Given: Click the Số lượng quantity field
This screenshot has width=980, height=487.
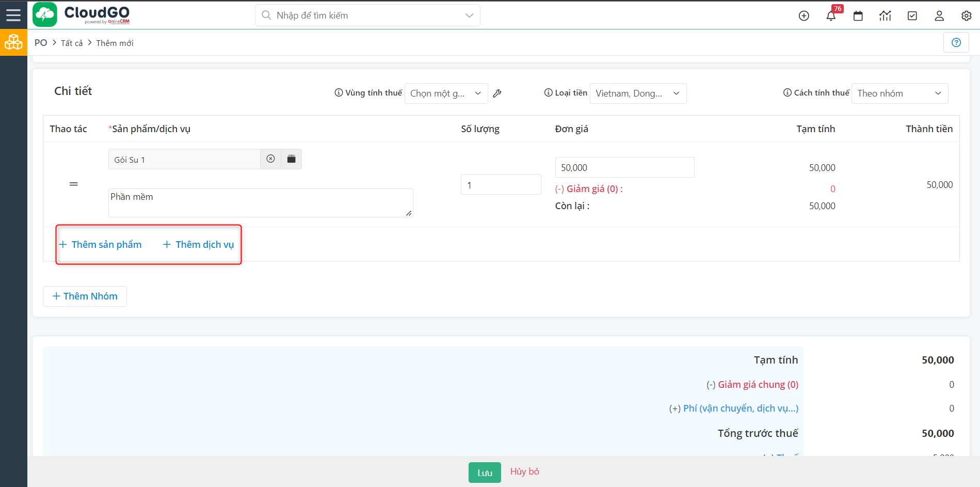Looking at the screenshot, I should (x=500, y=185).
